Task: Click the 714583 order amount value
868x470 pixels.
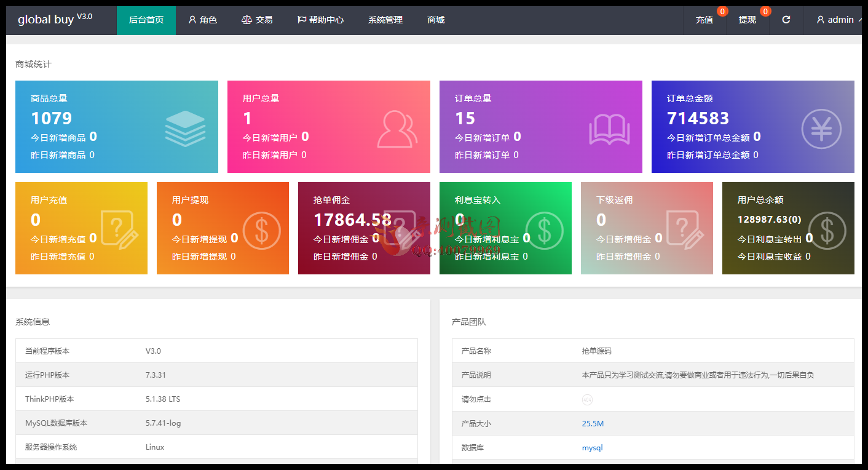Action: (x=698, y=118)
